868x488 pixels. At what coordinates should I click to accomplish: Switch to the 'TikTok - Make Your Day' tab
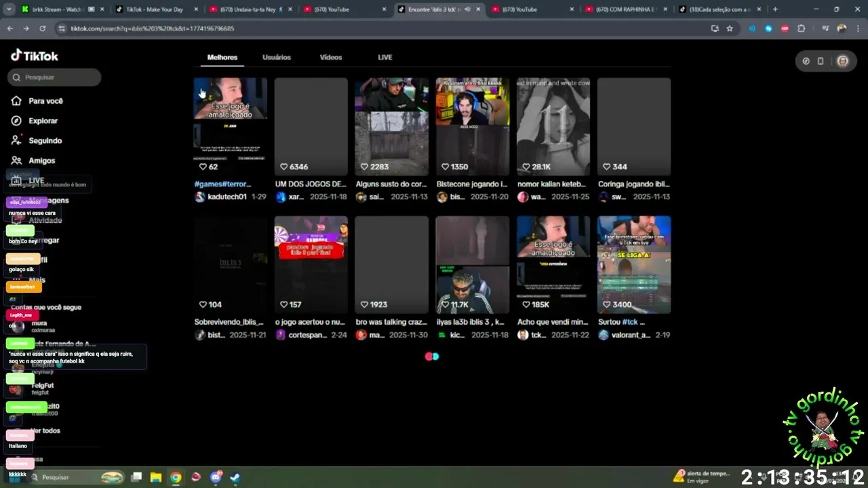(x=156, y=9)
